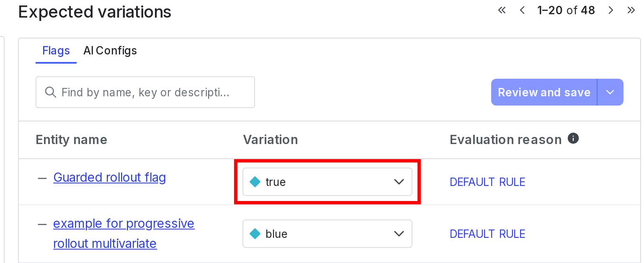Click the search magnifier icon

tap(51, 92)
